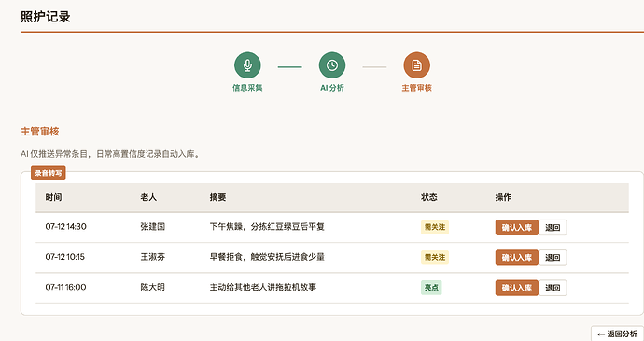Click the 亮点 status badge for 陈大明

click(431, 288)
